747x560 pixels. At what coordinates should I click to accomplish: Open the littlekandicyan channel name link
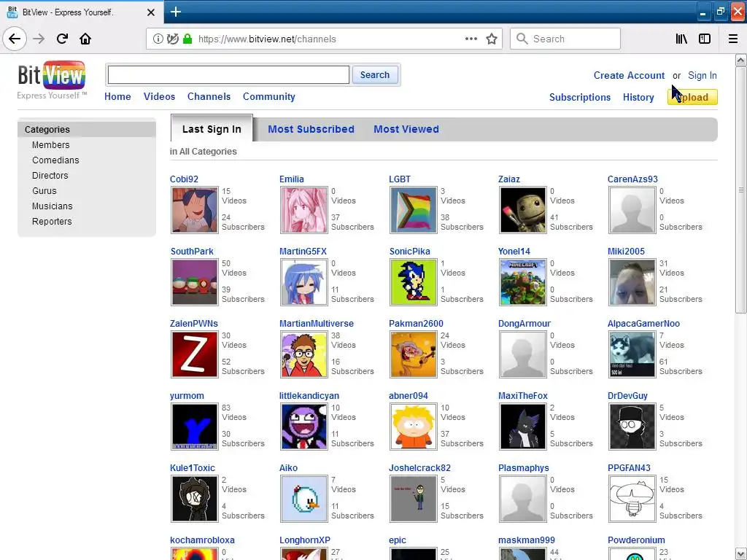(x=309, y=396)
